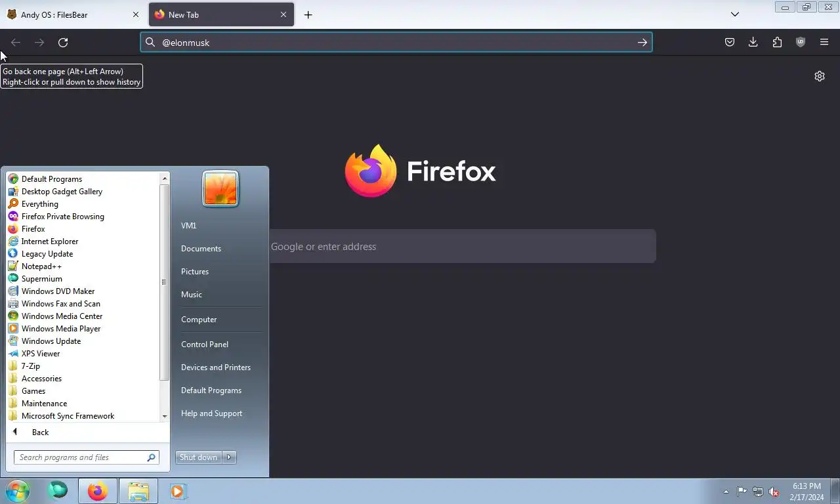Show hidden tray icons arrow
Image resolution: width=840 pixels, height=504 pixels.
click(726, 492)
